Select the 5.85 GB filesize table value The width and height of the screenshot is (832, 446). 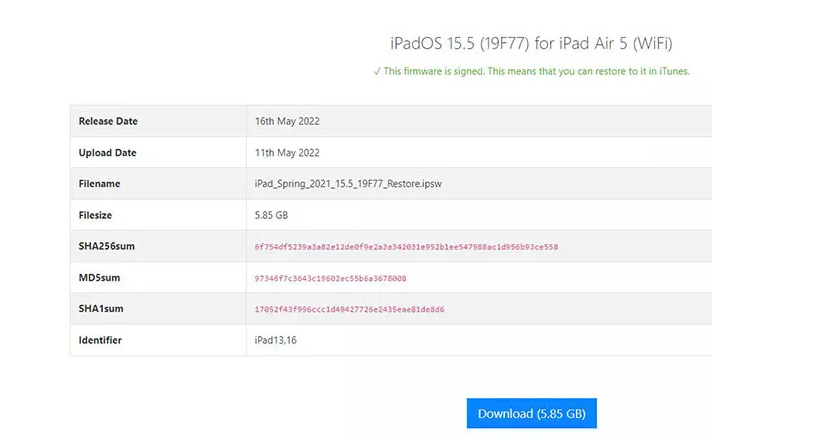click(271, 215)
